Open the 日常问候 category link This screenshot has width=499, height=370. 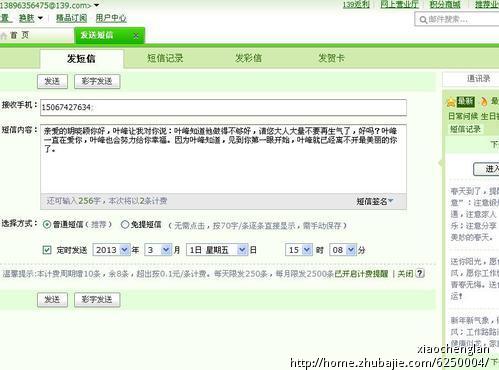coord(463,116)
